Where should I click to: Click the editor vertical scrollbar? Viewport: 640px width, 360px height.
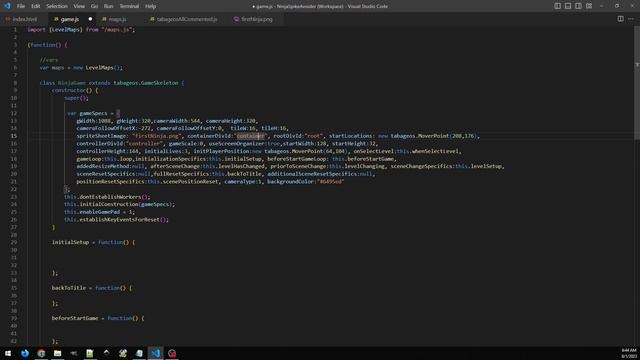(x=637, y=82)
